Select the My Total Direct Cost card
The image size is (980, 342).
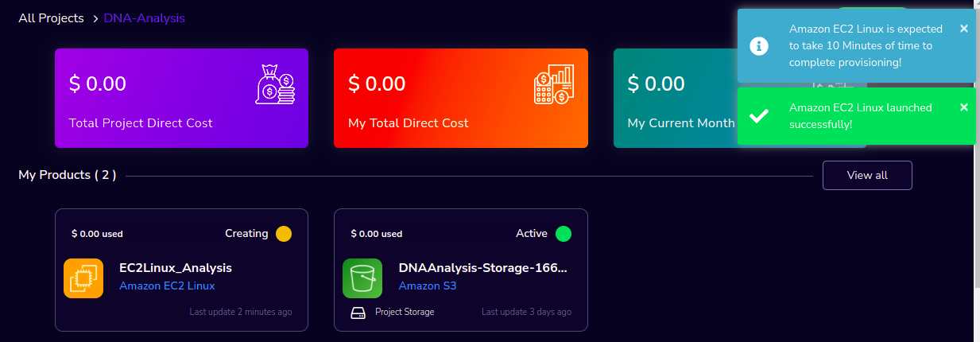461,98
